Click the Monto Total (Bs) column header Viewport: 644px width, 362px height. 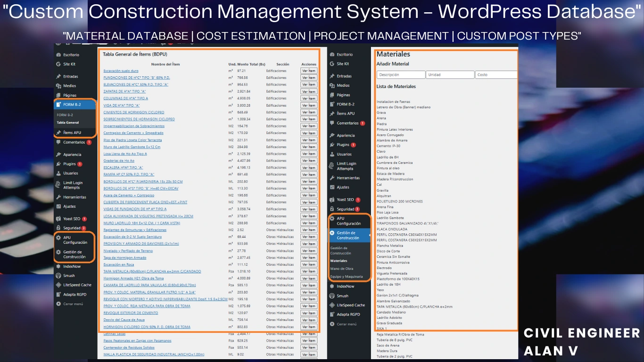(x=251, y=64)
